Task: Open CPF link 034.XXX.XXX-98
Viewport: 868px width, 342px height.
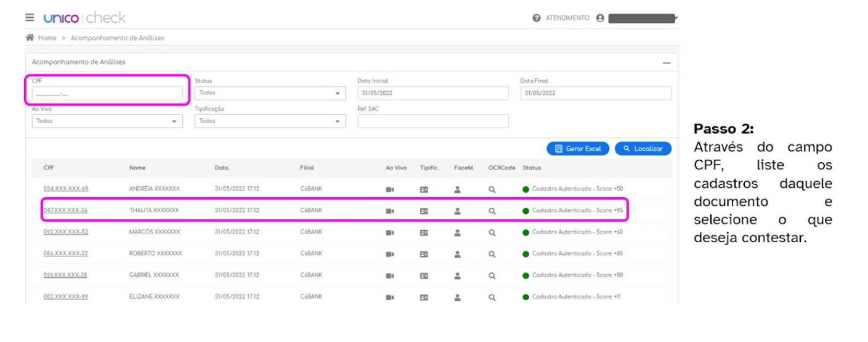Action: pyautogui.click(x=65, y=189)
